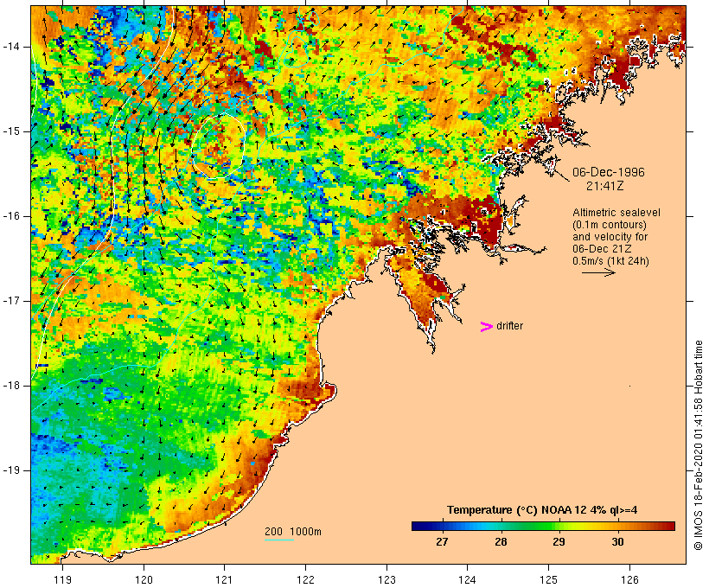Click the latitude axis label '-17'

pyautogui.click(x=11, y=301)
